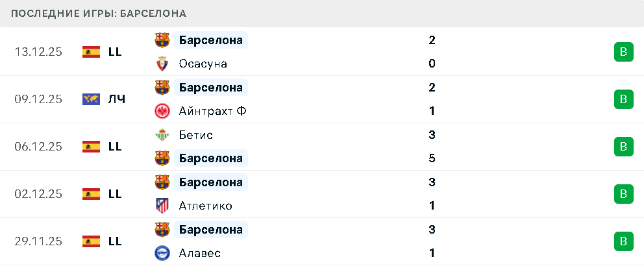Click green win badge for Osasuna match
This screenshot has width=644, height=268.
click(623, 52)
